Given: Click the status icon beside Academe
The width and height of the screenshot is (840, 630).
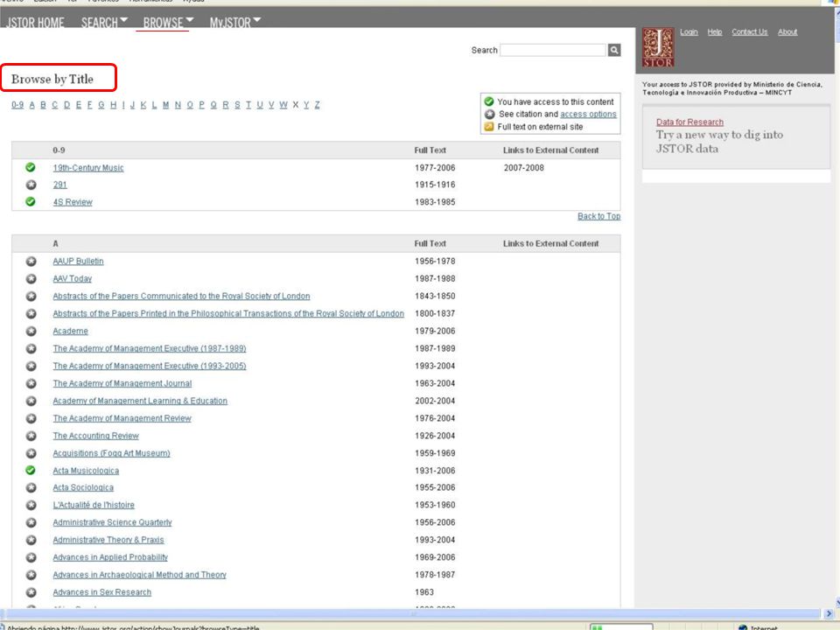Looking at the screenshot, I should (31, 331).
